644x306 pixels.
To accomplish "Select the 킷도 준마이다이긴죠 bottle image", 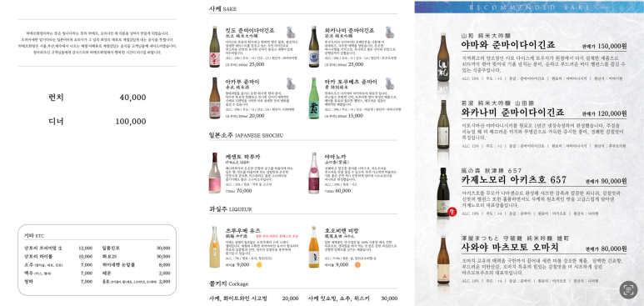I will (x=214, y=47).
